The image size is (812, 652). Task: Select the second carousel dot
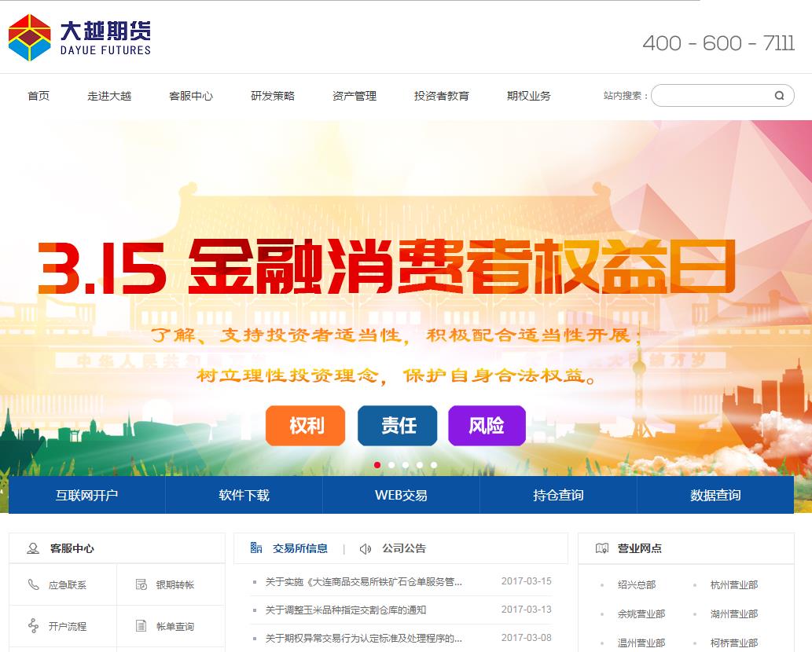pyautogui.click(x=391, y=465)
